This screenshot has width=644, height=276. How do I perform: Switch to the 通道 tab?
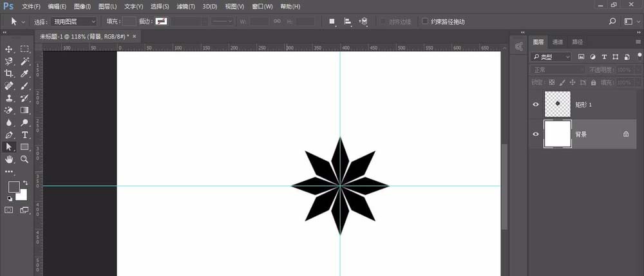tap(557, 42)
